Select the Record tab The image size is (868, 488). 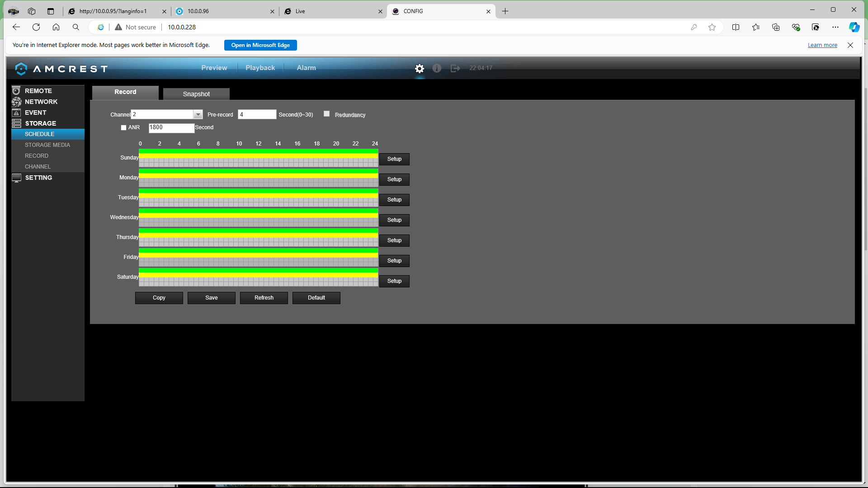[125, 92]
